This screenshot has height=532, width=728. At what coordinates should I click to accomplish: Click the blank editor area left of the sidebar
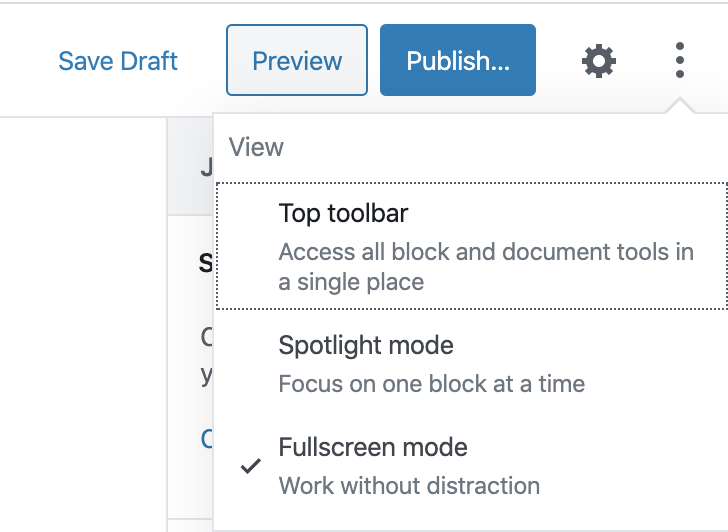[82, 320]
